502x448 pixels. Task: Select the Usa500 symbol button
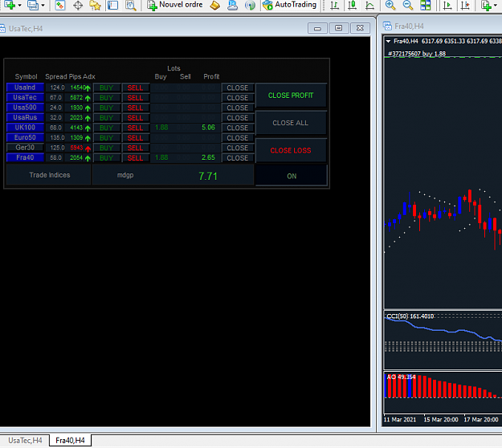tap(25, 108)
